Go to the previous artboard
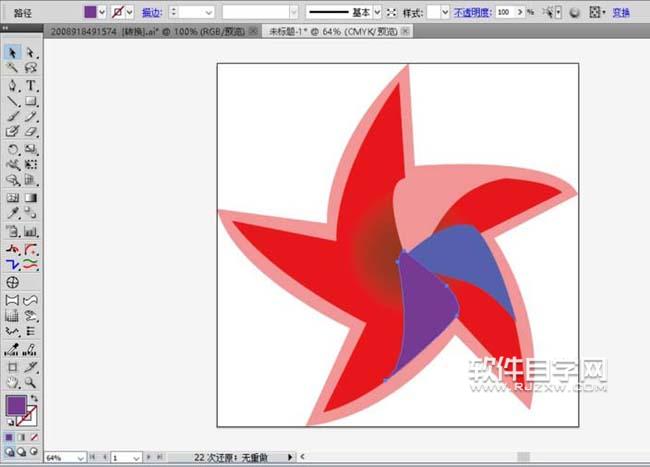The height and width of the screenshot is (467, 650). [x=105, y=457]
